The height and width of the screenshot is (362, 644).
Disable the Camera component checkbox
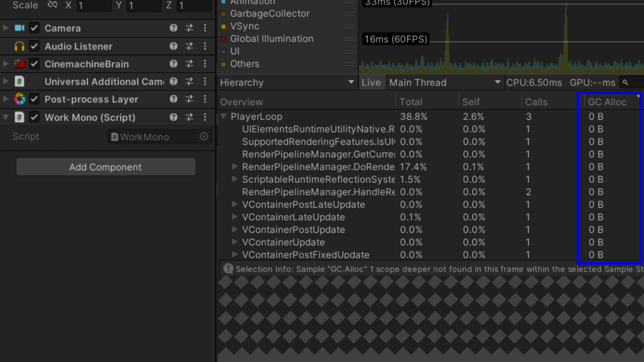click(x=34, y=28)
